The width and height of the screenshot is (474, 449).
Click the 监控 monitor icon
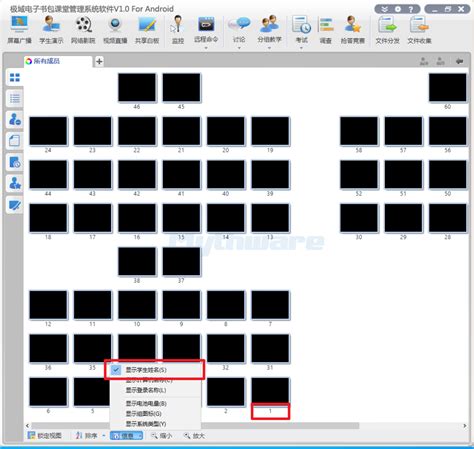tap(178, 30)
